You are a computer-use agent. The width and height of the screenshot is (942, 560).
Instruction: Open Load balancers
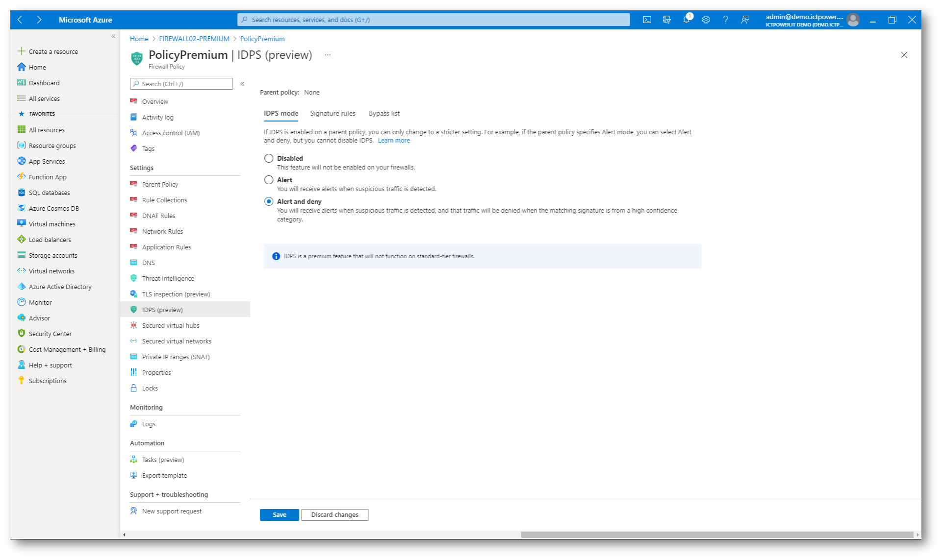50,240
